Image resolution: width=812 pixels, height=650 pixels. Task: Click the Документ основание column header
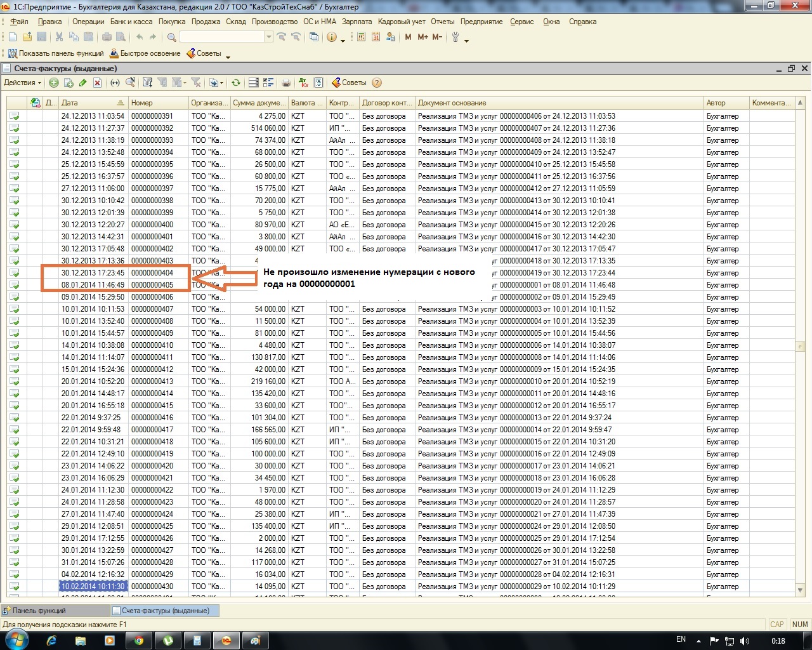pos(560,103)
